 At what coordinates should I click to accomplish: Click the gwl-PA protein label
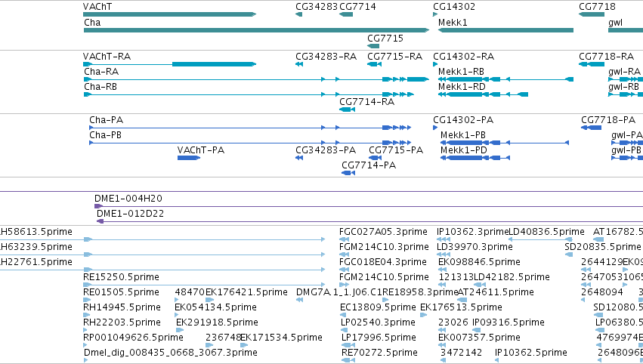626,135
